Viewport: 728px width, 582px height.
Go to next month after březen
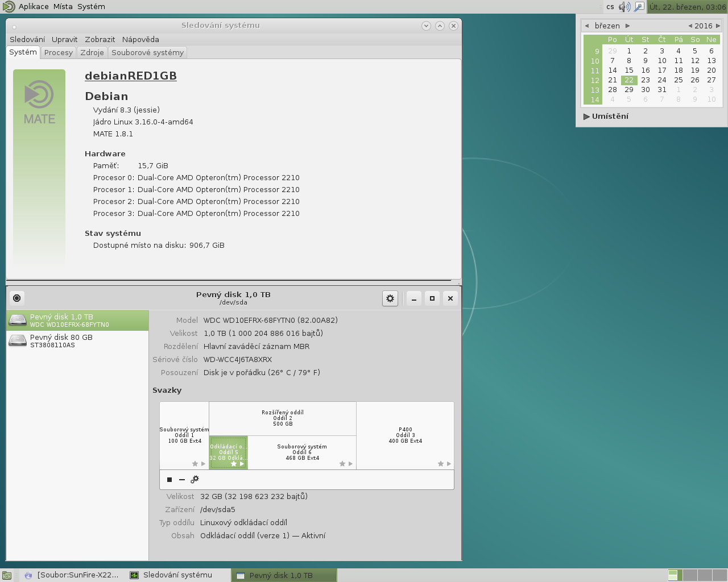coord(628,26)
